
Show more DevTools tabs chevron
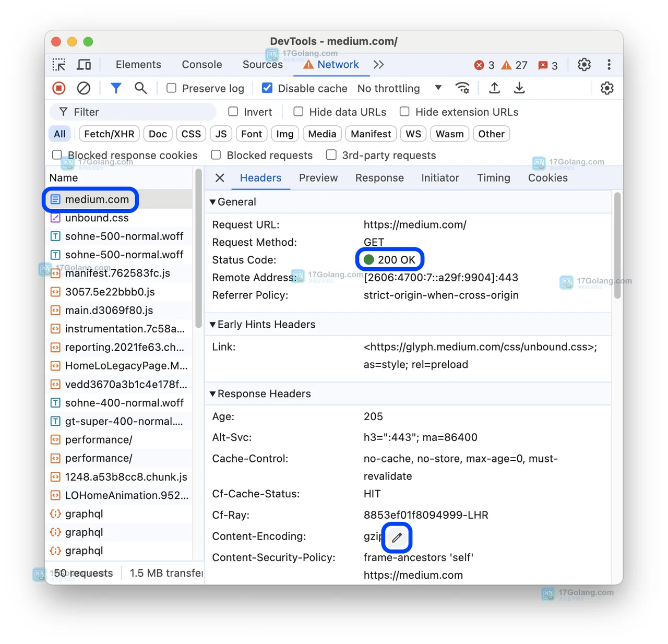pyautogui.click(x=379, y=65)
